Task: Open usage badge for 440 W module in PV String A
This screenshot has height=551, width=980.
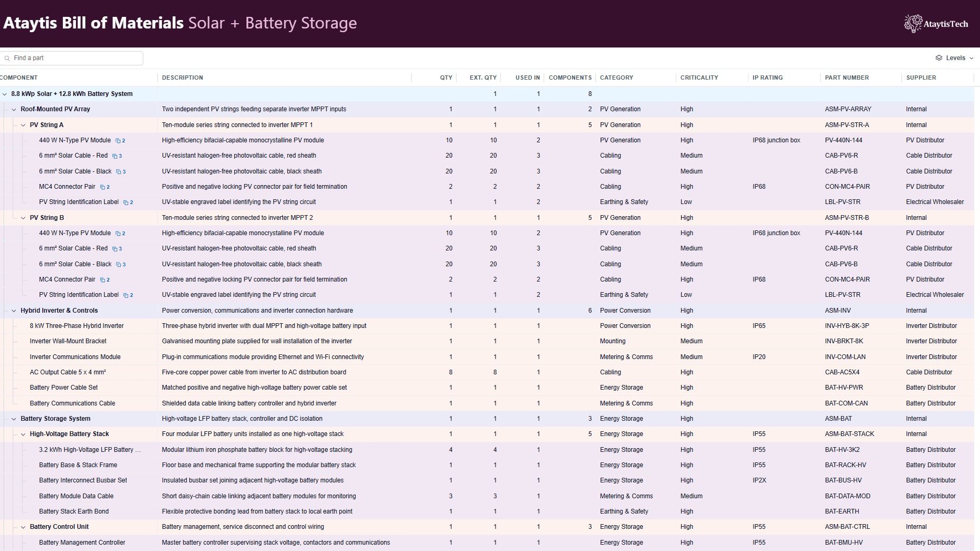Action: tap(120, 141)
